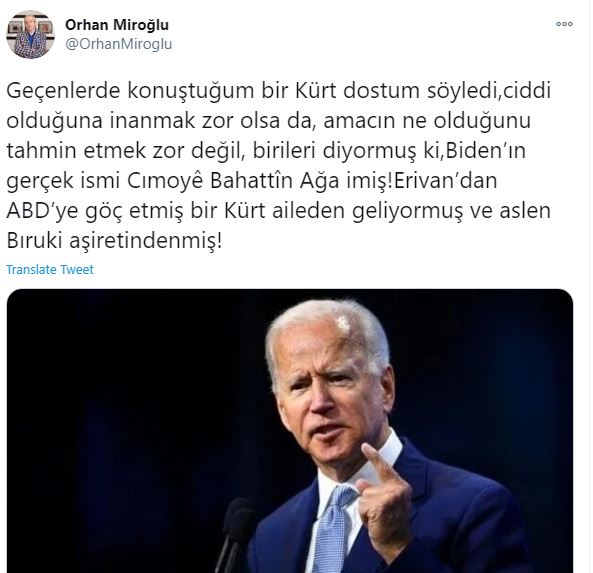Open the @OrhanMiroglu handle link
Image resolution: width=593 pixels, height=573 pixels.
tap(119, 44)
